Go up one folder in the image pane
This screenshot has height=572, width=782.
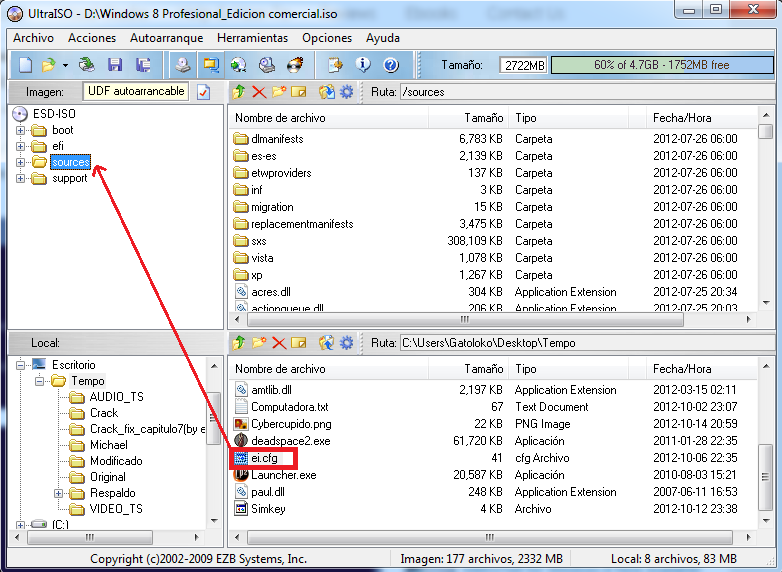(239, 92)
